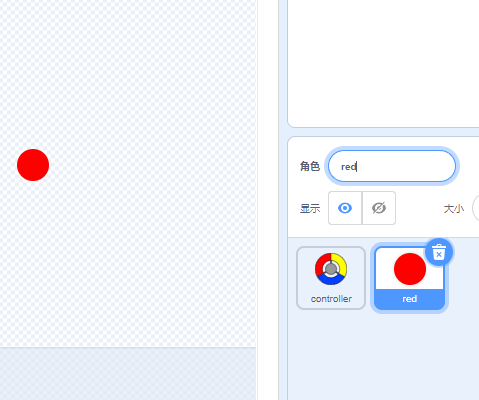Viewport: 479px width, 400px height.
Task: Hide the sprite using crossed-eye button
Action: 379,208
